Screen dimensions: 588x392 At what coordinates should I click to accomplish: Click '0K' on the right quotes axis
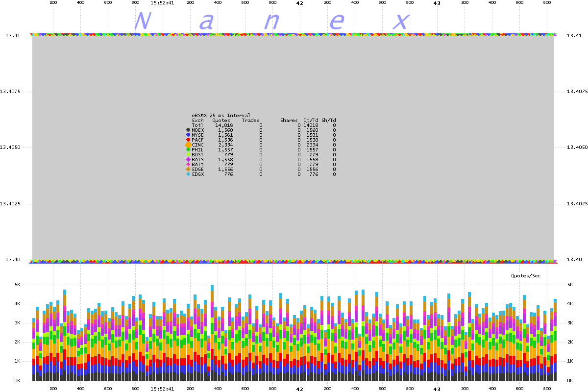click(570, 381)
